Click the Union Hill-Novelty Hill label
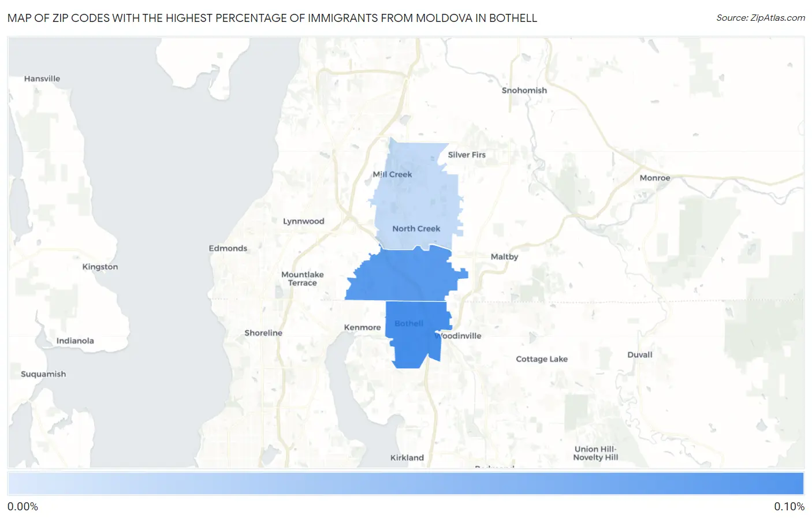Image resolution: width=812 pixels, height=519 pixels. click(595, 453)
